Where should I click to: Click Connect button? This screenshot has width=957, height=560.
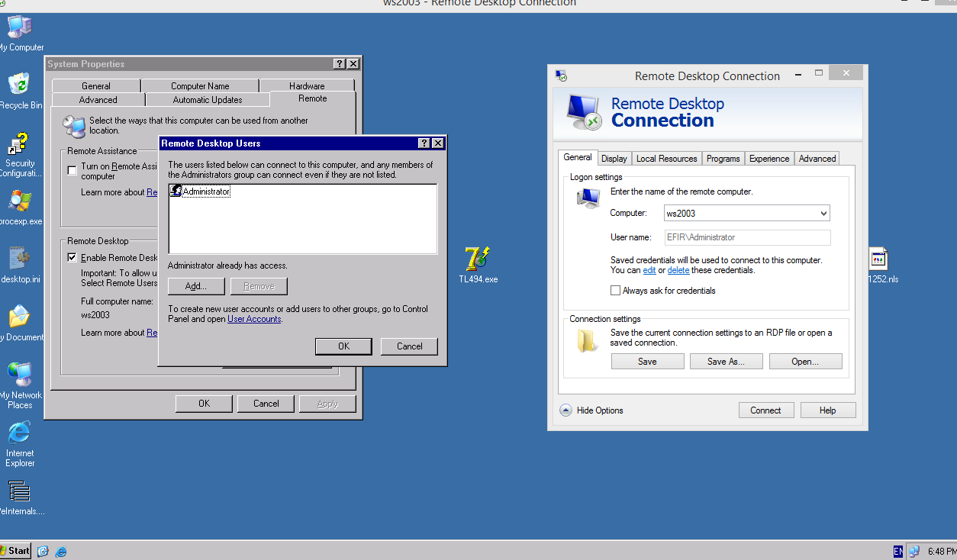[765, 410]
